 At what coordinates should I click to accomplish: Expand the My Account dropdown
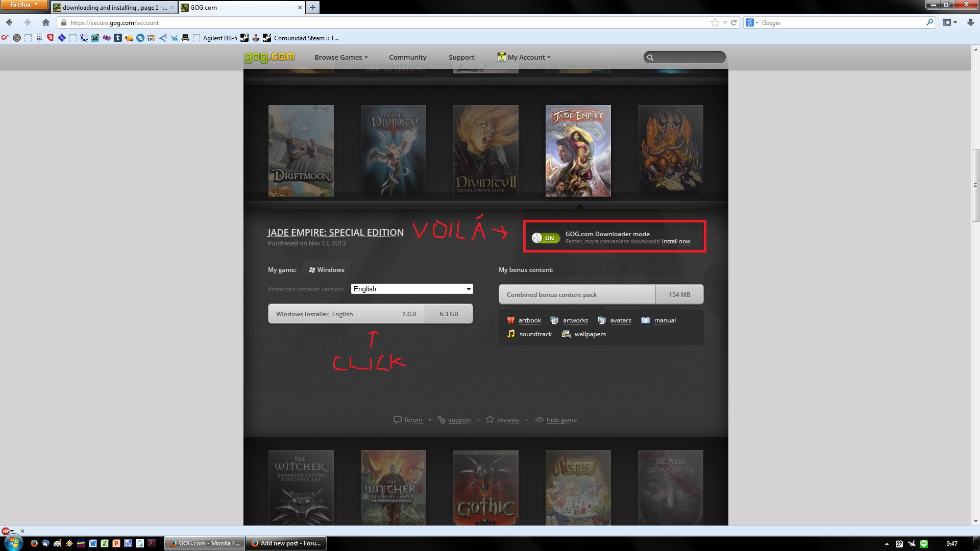tap(524, 57)
